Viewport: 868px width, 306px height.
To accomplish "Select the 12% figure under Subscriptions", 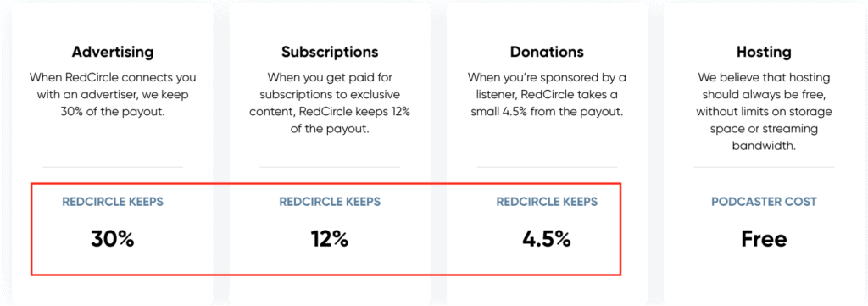I will click(330, 239).
